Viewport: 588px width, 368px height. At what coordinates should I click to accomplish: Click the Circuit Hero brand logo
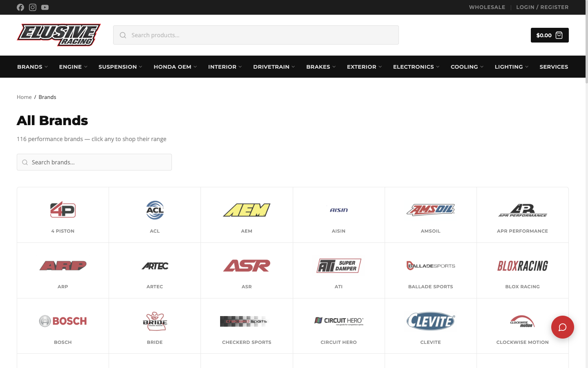pyautogui.click(x=339, y=321)
